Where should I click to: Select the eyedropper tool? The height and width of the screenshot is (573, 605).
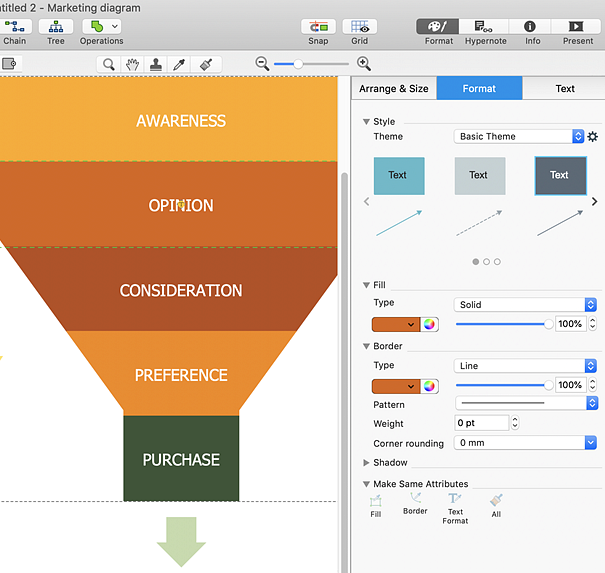tap(180, 64)
